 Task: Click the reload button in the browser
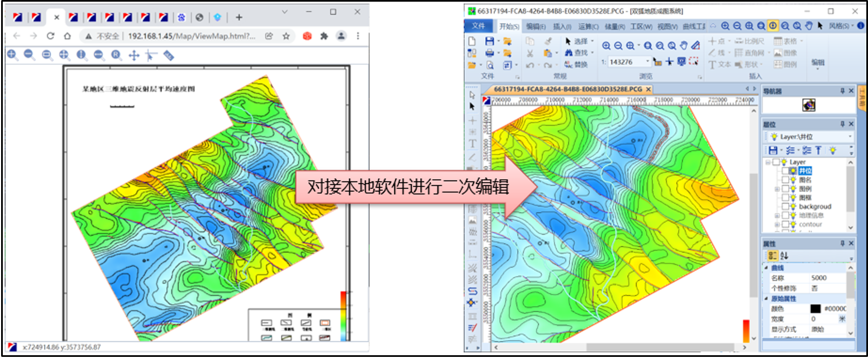(50, 36)
